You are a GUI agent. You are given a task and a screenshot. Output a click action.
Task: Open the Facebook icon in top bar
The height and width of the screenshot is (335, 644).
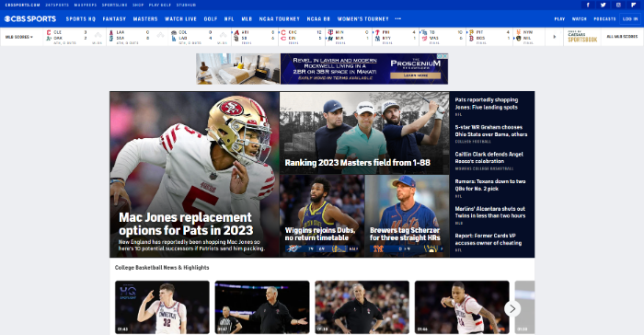(588, 5)
